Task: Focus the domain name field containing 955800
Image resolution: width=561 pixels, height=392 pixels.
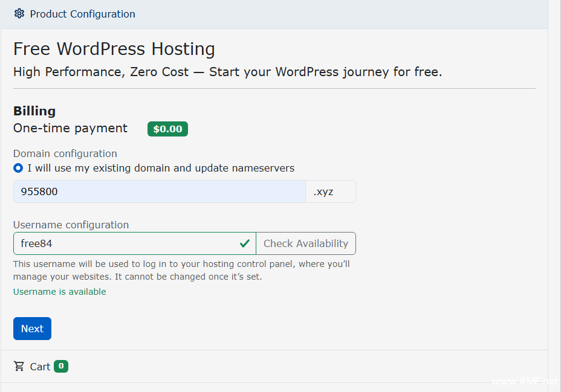Action: pos(159,191)
